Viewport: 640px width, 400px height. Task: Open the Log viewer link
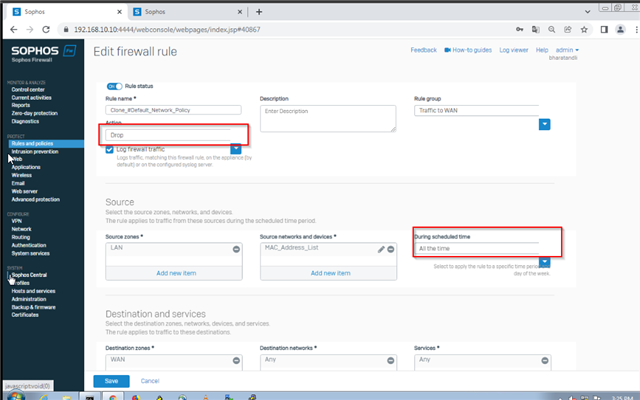(513, 50)
